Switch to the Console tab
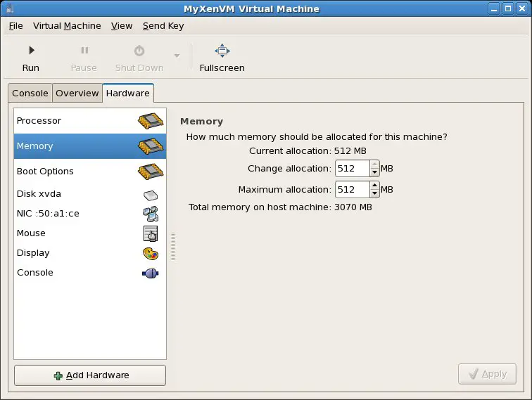532x400 pixels. click(x=30, y=93)
